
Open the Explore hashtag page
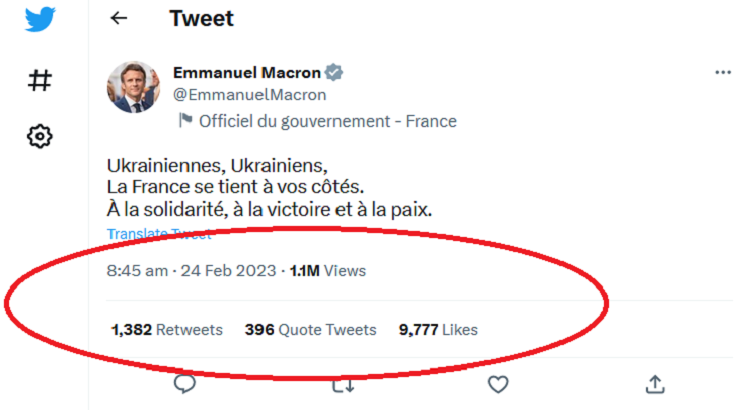[x=40, y=80]
